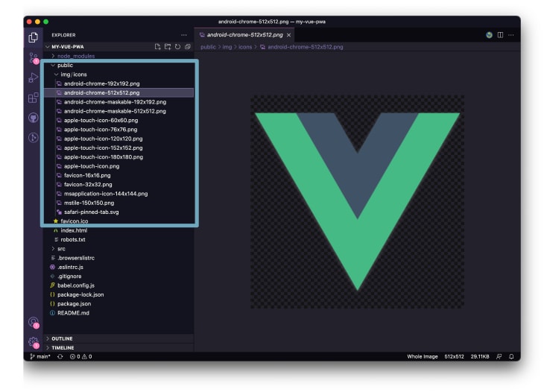Open notifications bell in status bar
The height and width of the screenshot is (392, 544).
pyautogui.click(x=511, y=356)
